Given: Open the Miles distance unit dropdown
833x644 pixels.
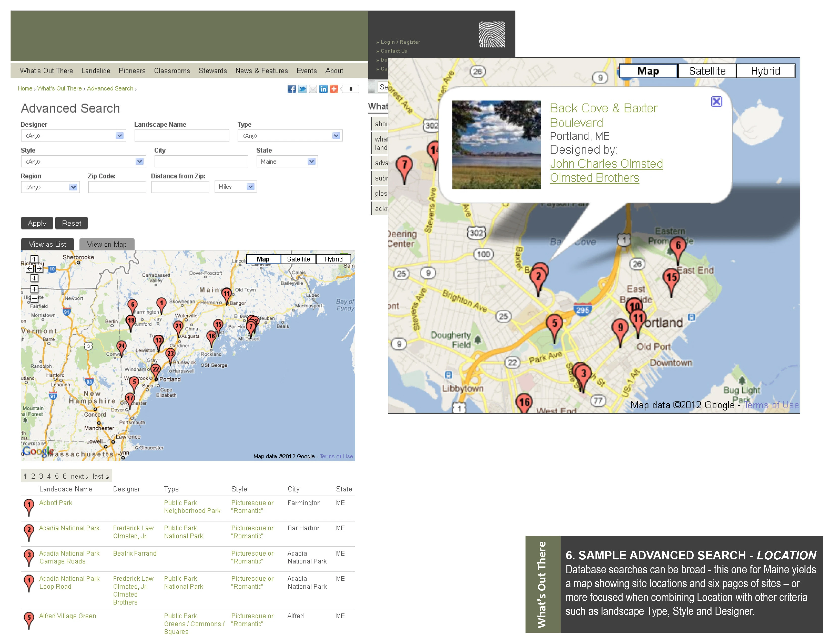Looking at the screenshot, I should point(236,187).
